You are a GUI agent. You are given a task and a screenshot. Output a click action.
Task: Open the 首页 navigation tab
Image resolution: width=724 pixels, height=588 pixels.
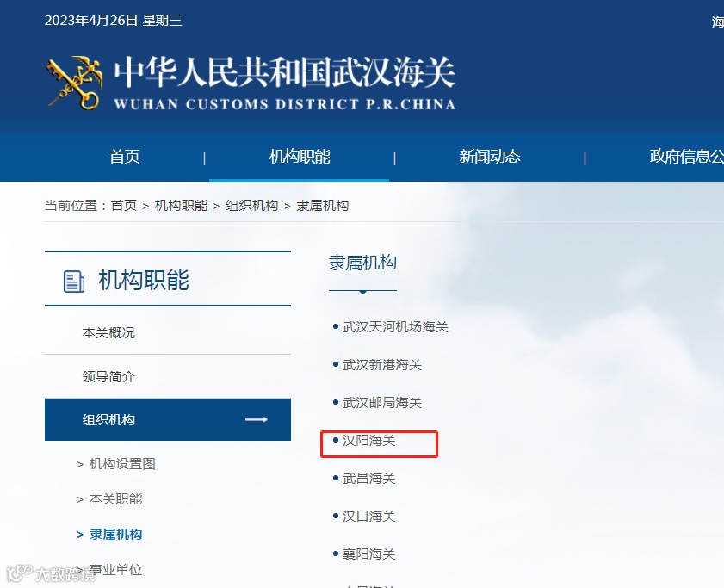pyautogui.click(x=124, y=157)
